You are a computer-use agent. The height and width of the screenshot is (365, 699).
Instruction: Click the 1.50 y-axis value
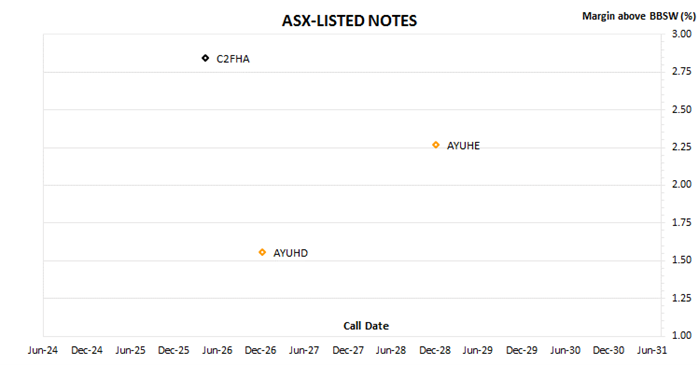682,260
